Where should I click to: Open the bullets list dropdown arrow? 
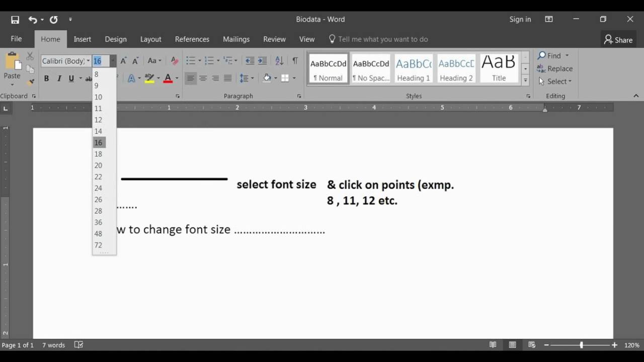(200, 61)
